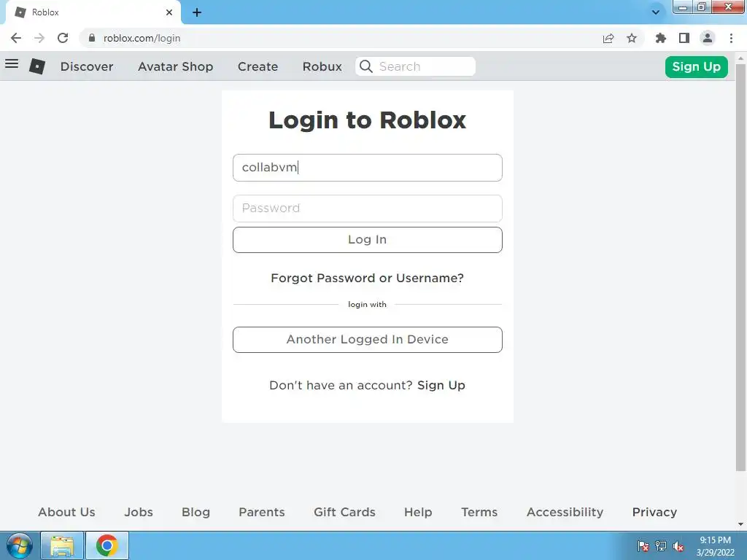Open the taskbar clock and date

[715, 546]
